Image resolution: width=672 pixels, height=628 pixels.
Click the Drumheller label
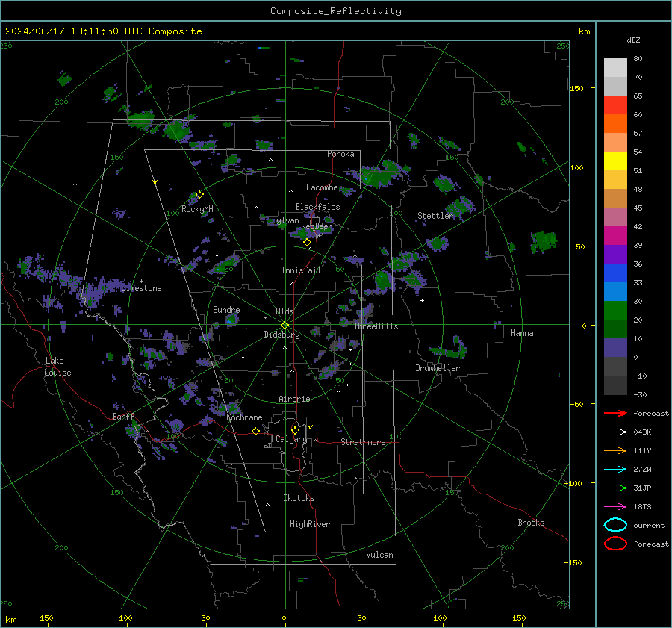(438, 368)
